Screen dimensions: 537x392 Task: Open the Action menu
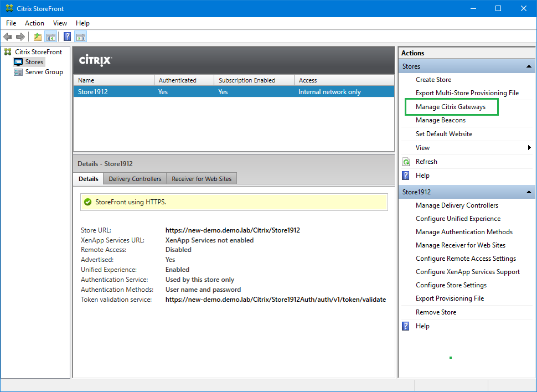34,23
